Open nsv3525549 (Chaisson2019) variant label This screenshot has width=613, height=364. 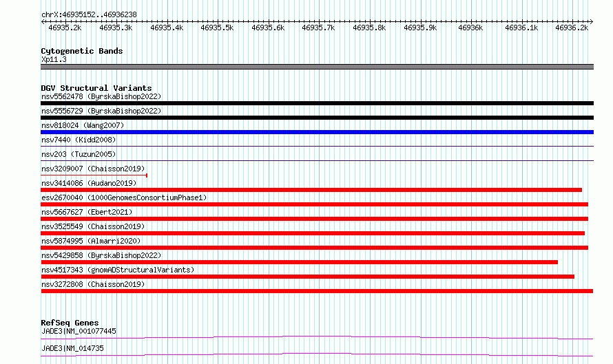(x=93, y=226)
